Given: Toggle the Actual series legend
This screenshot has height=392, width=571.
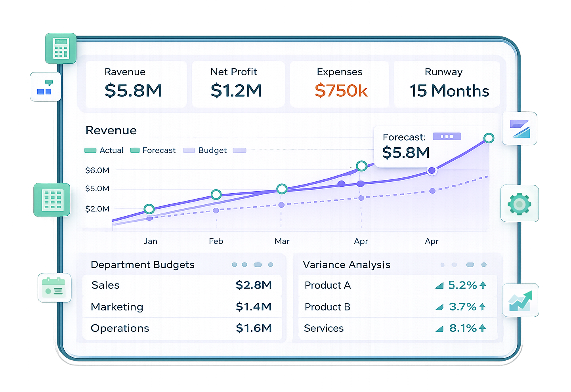Looking at the screenshot, I should click(104, 150).
